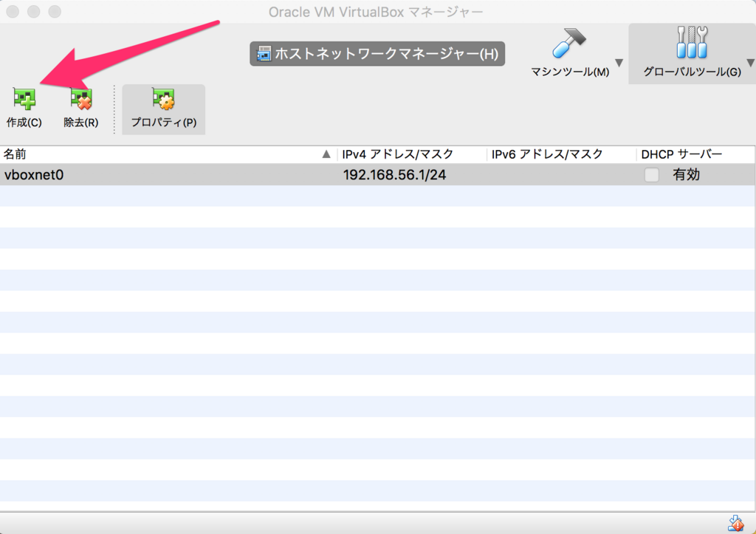Click the DHCP サーバー column header
Screen dimensions: 756x534
695,154
